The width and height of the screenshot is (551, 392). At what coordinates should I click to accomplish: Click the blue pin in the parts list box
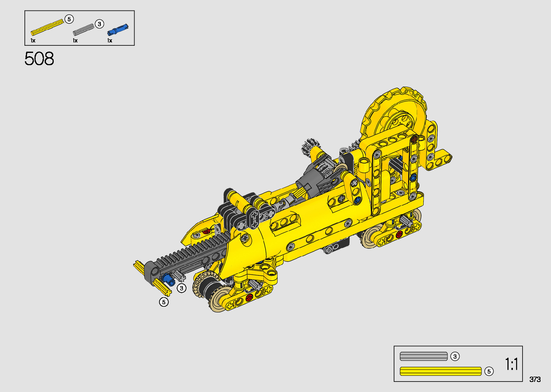[117, 30]
